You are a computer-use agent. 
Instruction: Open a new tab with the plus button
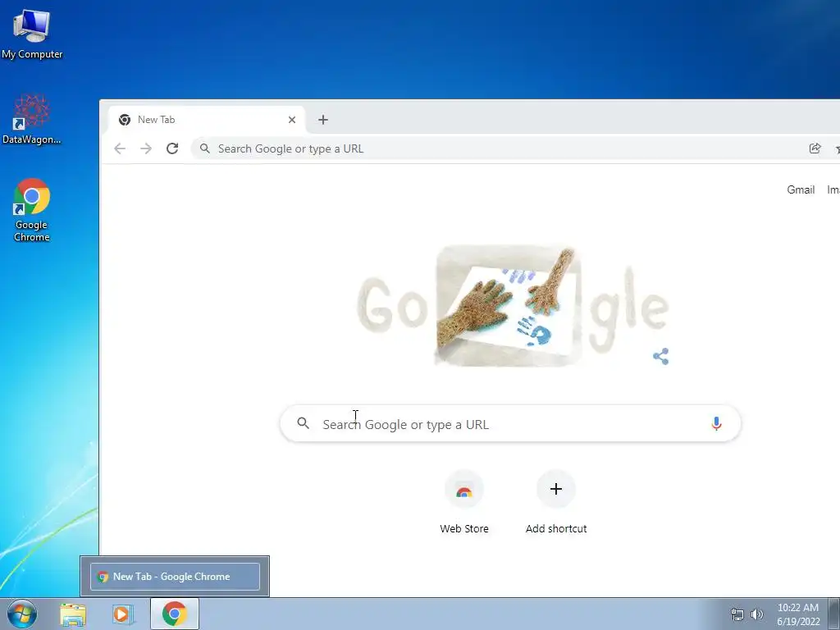[x=323, y=120]
